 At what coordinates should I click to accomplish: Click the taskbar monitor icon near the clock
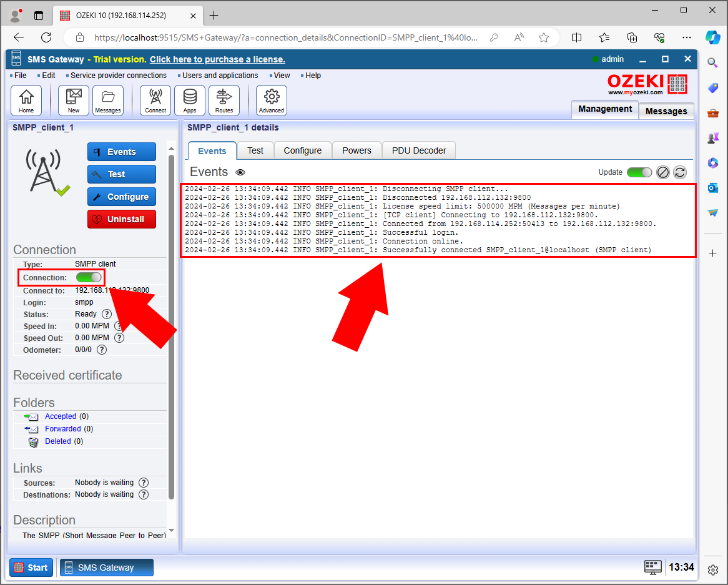pyautogui.click(x=652, y=568)
